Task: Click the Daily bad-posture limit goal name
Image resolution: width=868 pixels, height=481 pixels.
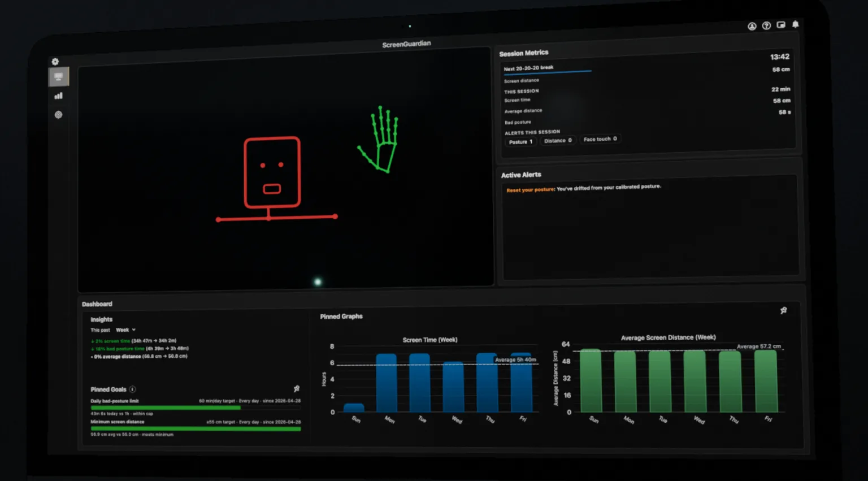Action: pos(114,401)
